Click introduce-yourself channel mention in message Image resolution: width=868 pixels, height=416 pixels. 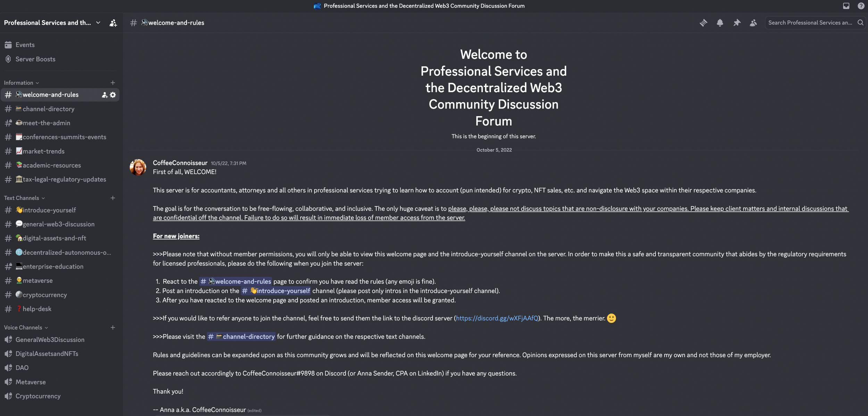[x=276, y=291]
